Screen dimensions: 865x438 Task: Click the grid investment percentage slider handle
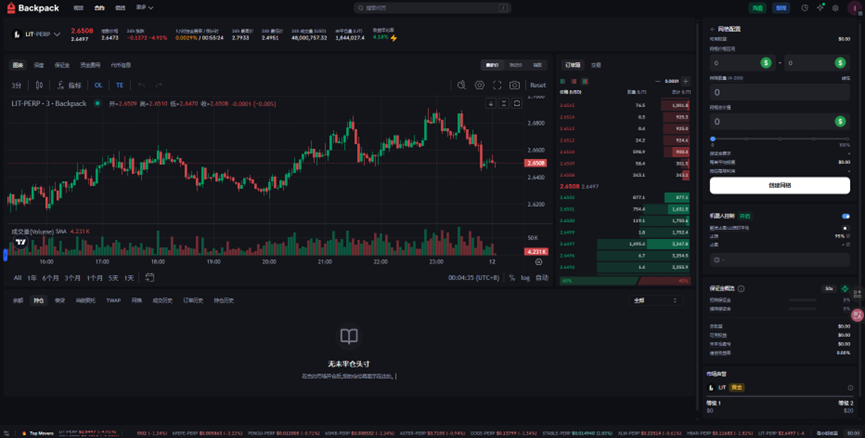pyautogui.click(x=713, y=139)
